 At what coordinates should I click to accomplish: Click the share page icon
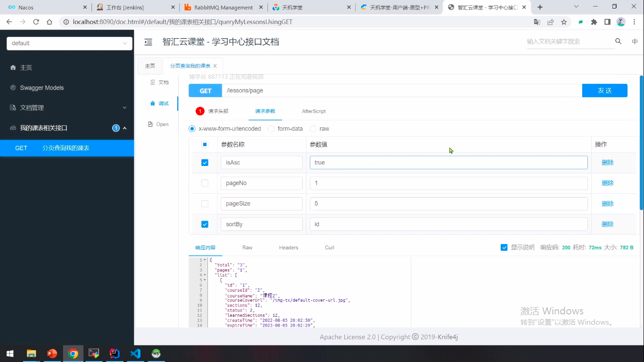coord(550,22)
